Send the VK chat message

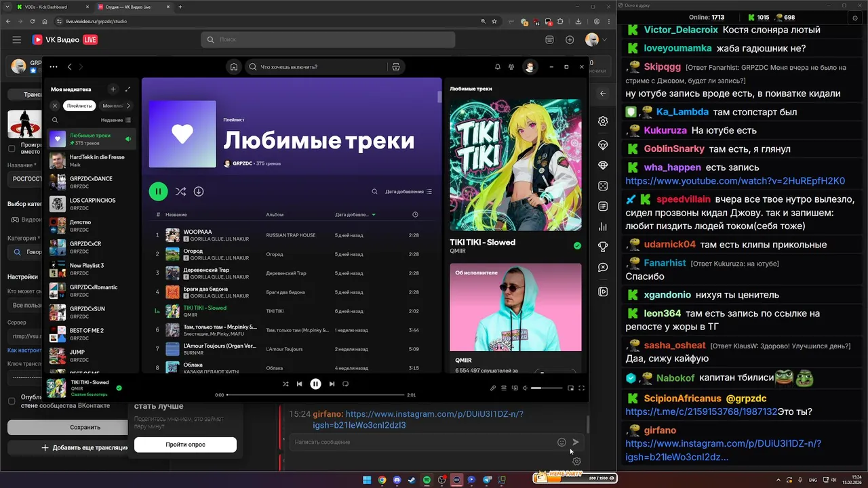576,442
